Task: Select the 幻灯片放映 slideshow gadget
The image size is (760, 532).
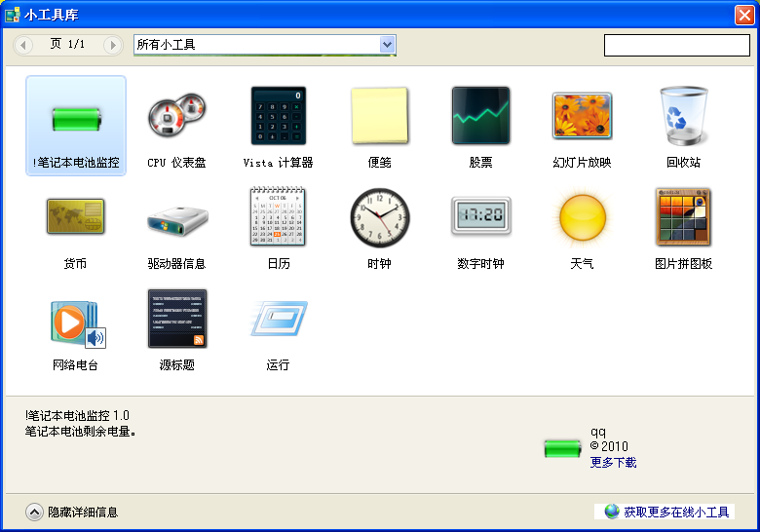Action: tap(582, 117)
